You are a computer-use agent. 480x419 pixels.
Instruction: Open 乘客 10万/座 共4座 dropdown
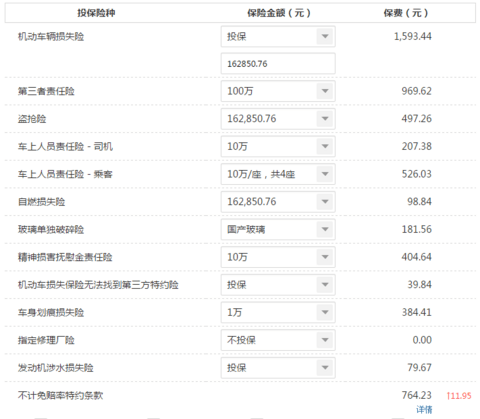278,174
